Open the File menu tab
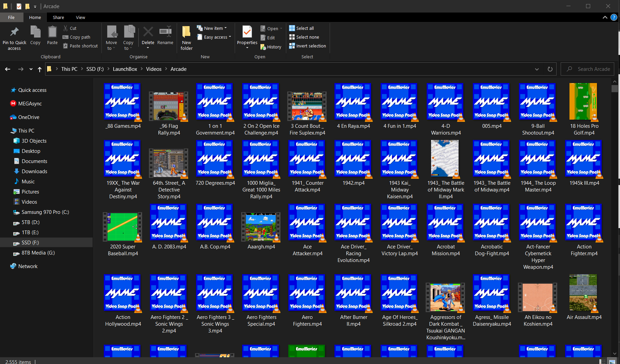Image resolution: width=620 pixels, height=364 pixels. 12,17
